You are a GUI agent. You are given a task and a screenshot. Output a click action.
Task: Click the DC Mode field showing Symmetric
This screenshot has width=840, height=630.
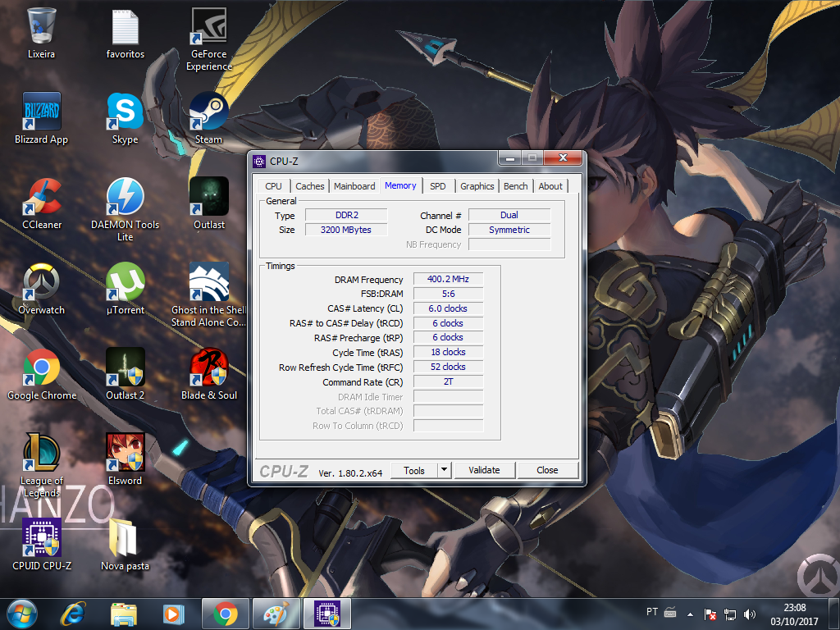509,230
